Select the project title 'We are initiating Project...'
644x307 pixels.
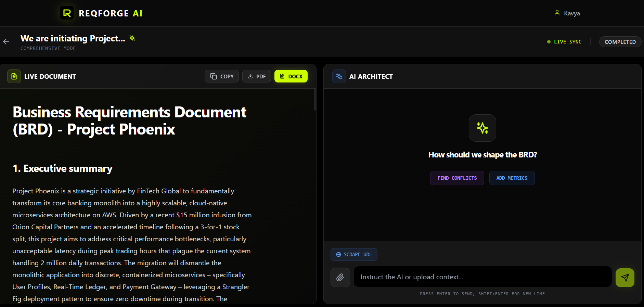point(73,38)
